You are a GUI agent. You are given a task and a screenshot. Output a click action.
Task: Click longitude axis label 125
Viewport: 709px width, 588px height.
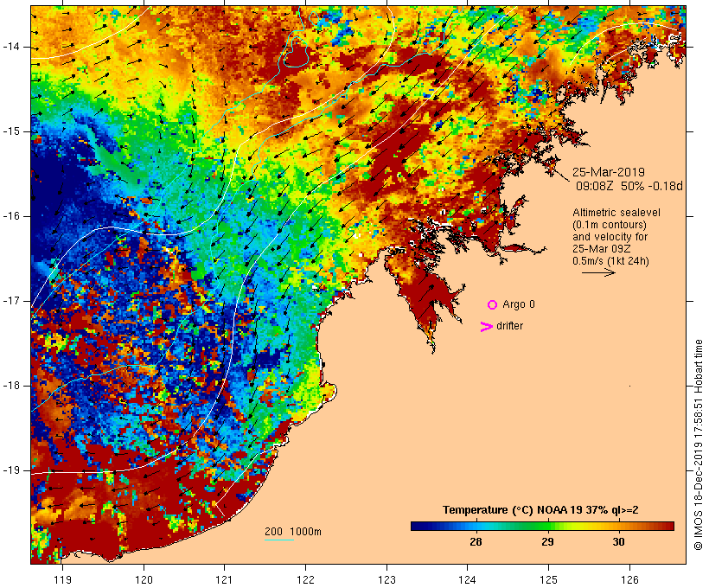(x=548, y=580)
